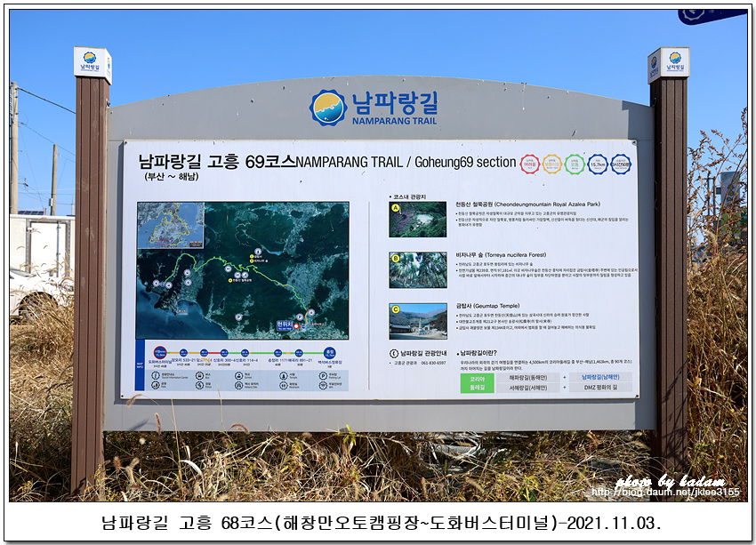Click '금탑사 (Geumtap Temple)' title

pyautogui.click(x=488, y=306)
